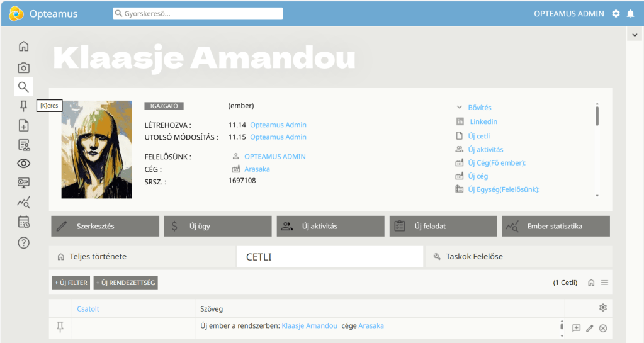644x343 pixels.
Task: Click the Szerkesztés button
Action: pos(105,226)
